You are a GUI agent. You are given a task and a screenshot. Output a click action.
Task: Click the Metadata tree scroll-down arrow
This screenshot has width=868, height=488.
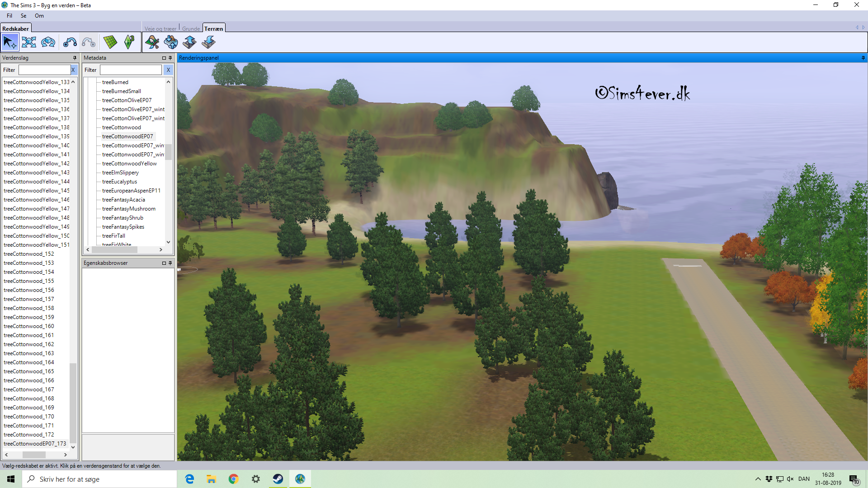(168, 242)
